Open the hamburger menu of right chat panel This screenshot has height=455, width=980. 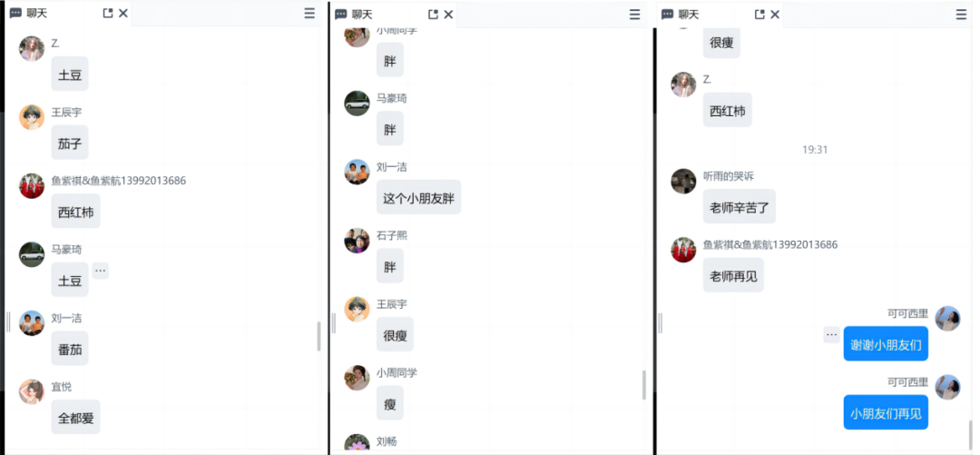click(x=961, y=14)
